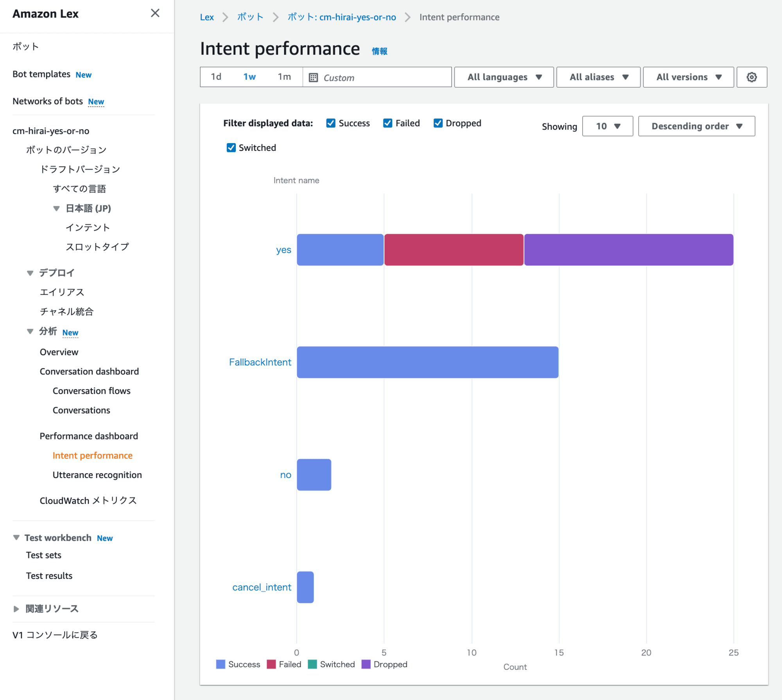Viewport: 782px width, 700px height.
Task: Open analytics Overview page
Action: coord(59,352)
